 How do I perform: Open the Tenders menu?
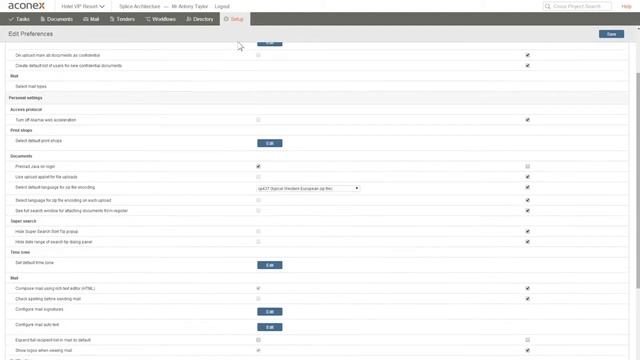122,19
